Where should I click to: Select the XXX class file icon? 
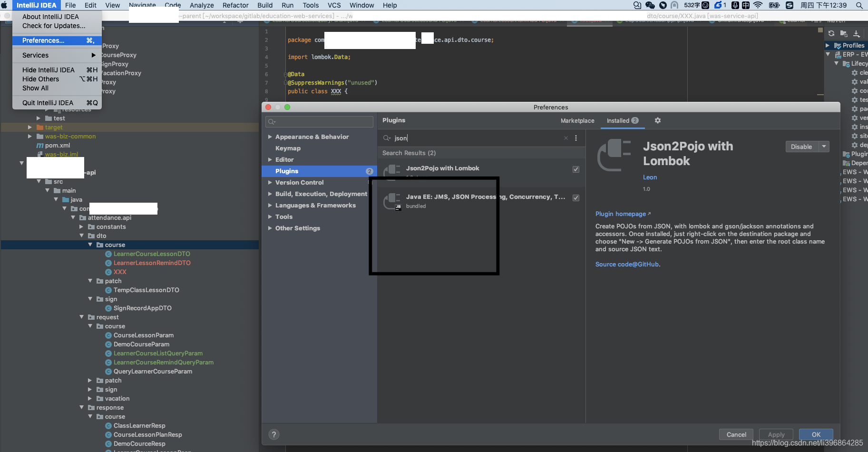pyautogui.click(x=108, y=272)
